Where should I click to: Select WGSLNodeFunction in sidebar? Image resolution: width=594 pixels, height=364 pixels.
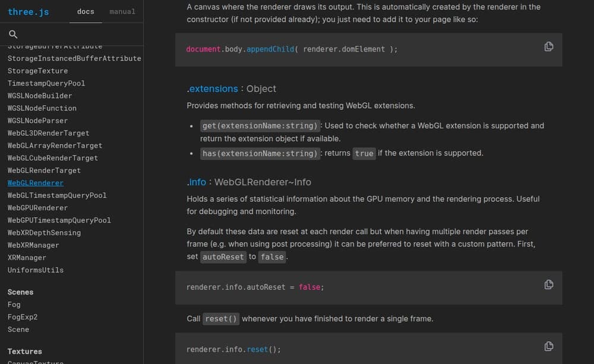coord(42,108)
